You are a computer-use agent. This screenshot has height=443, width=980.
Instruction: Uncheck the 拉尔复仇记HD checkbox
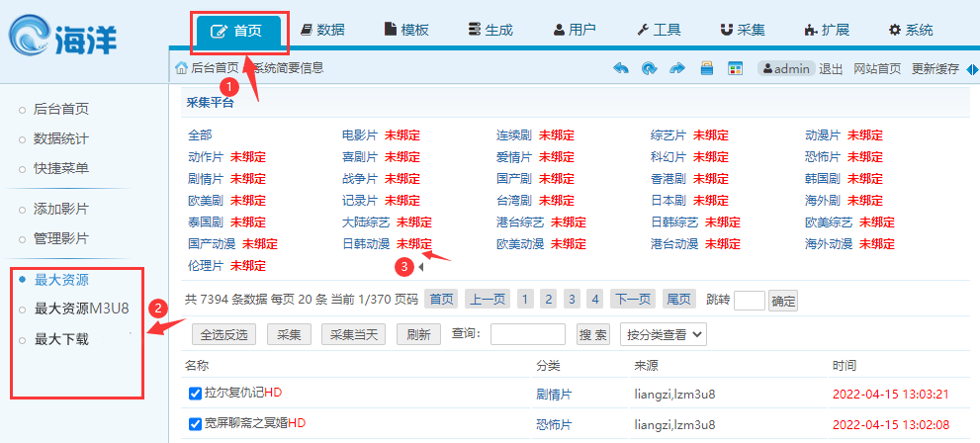[x=195, y=394]
